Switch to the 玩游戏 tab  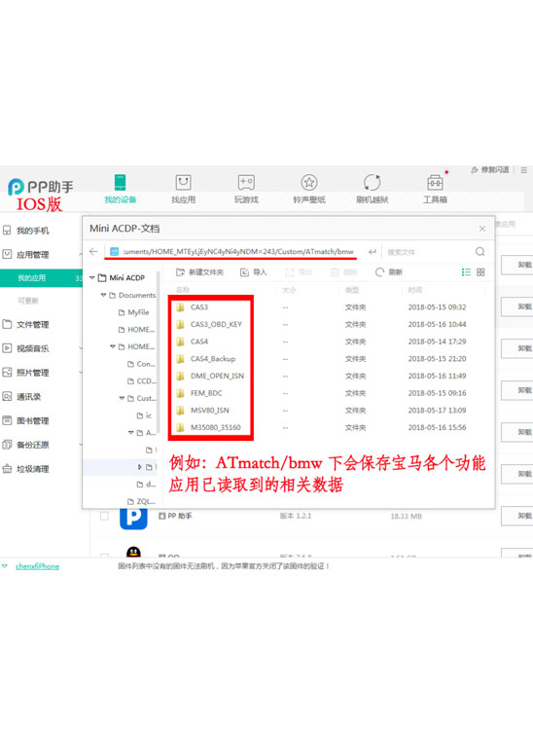(x=246, y=189)
